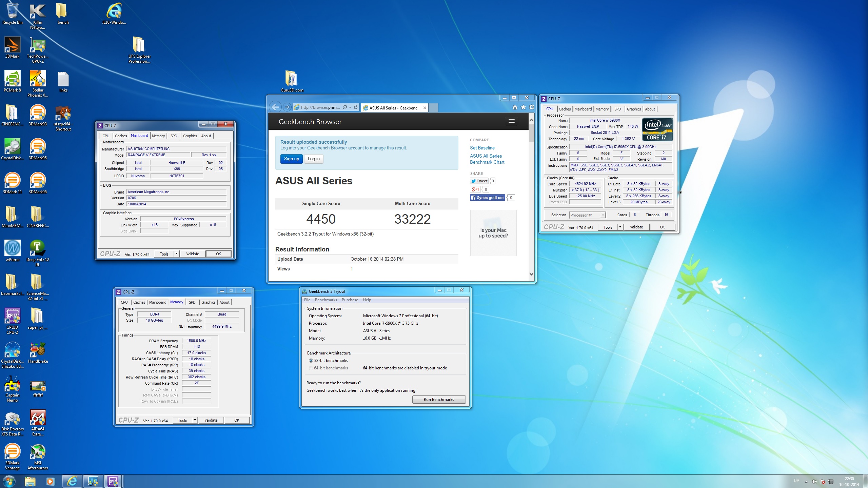Click Run Benchmarks button
This screenshot has height=488, width=868.
[439, 400]
